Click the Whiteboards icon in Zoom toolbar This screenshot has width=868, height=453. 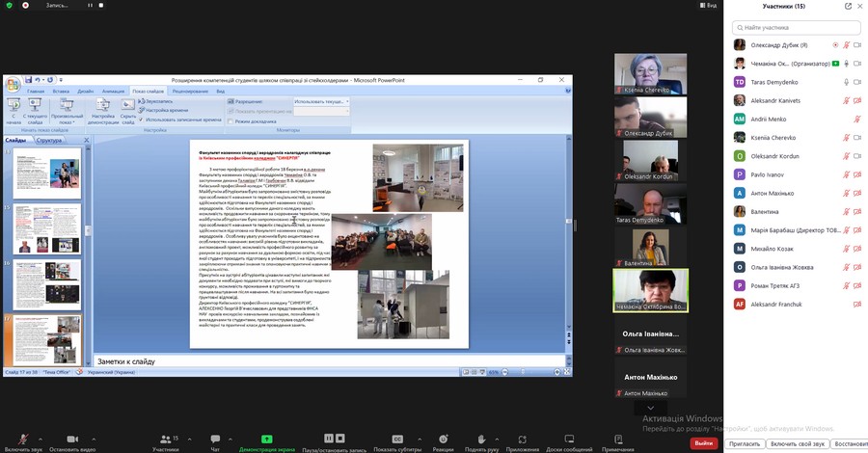[568, 440]
